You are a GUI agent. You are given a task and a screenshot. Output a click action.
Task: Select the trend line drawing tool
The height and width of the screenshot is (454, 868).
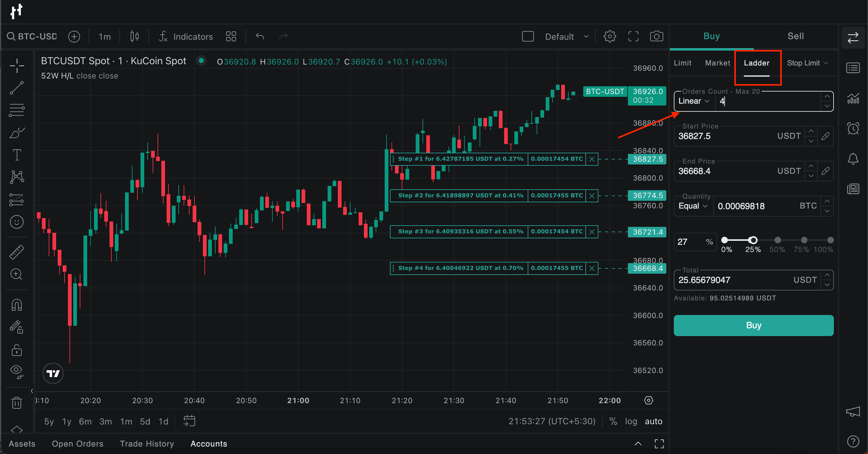click(16, 88)
